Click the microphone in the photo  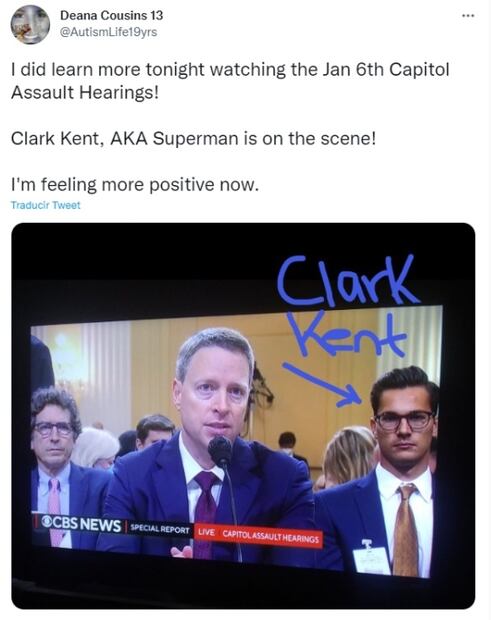coord(220,451)
